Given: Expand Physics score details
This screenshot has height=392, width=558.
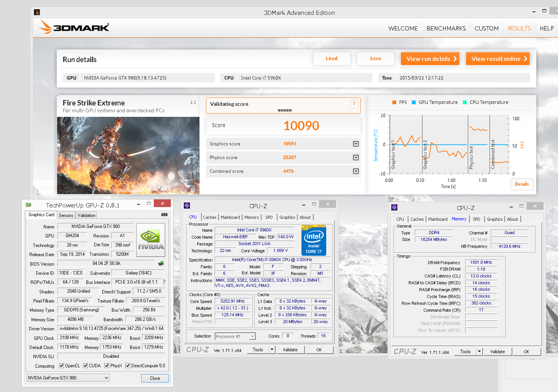Looking at the screenshot, I should click(356, 158).
